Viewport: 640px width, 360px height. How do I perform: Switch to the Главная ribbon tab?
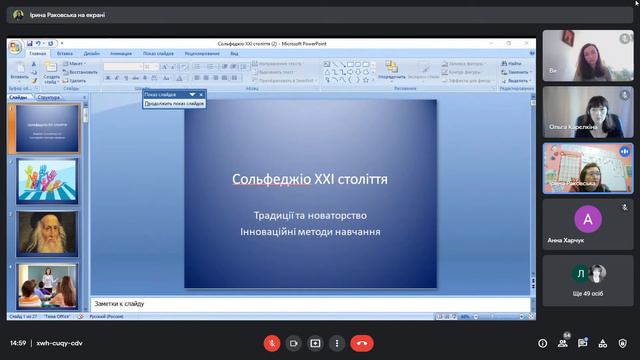click(x=38, y=53)
